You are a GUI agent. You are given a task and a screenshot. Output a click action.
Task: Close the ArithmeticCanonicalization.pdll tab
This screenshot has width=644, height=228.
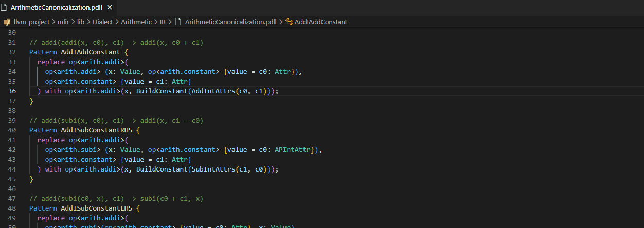click(109, 8)
